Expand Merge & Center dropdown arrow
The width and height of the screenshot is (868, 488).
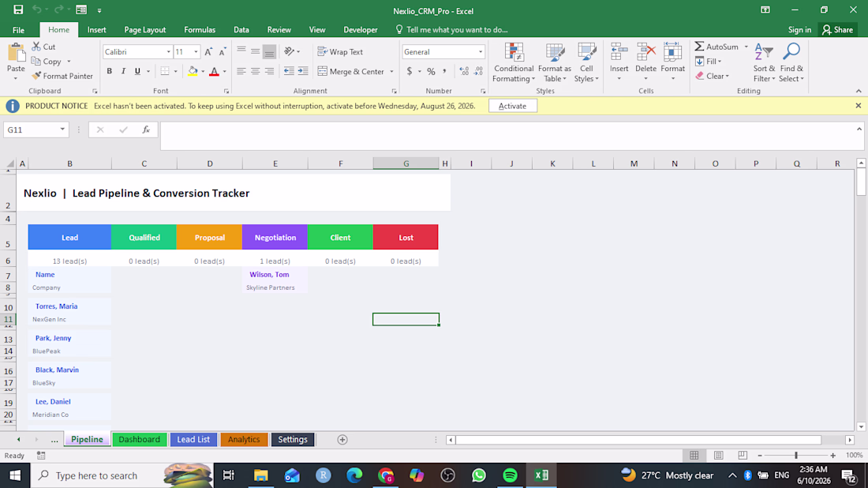391,71
